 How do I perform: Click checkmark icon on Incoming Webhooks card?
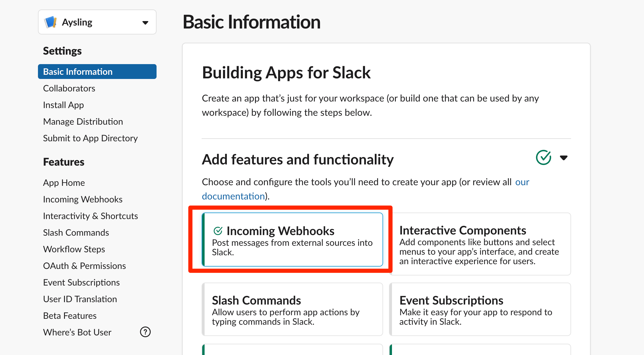pyautogui.click(x=218, y=231)
